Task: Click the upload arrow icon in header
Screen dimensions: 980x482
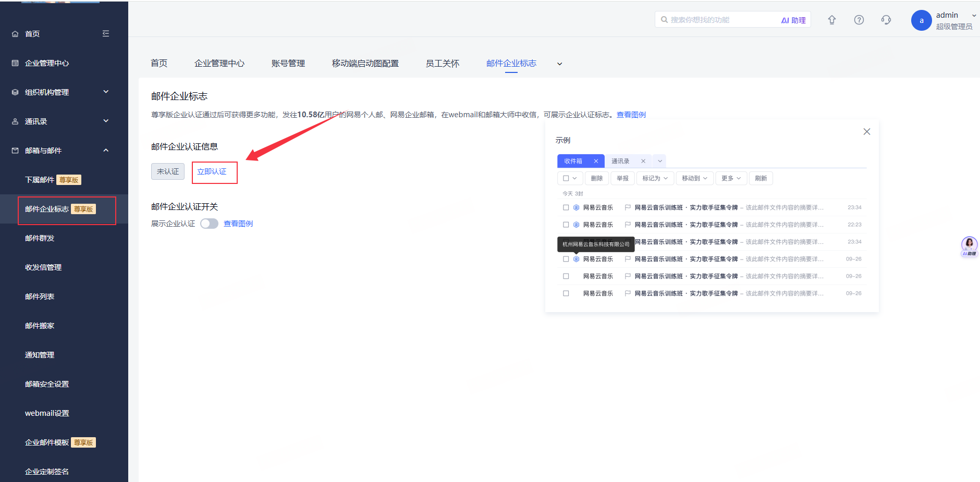Action: point(832,20)
